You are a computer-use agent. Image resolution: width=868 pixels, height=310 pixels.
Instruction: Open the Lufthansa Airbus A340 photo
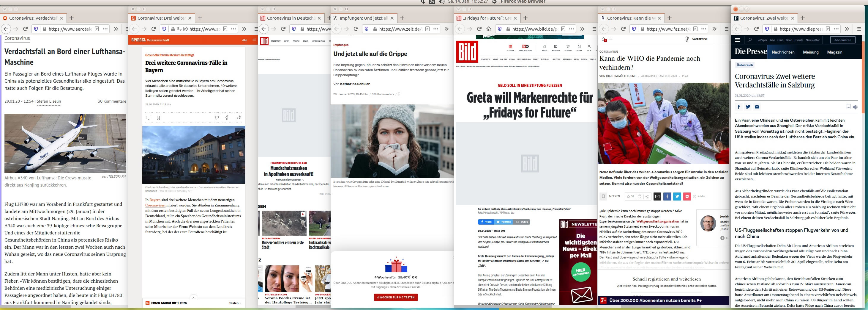point(65,143)
